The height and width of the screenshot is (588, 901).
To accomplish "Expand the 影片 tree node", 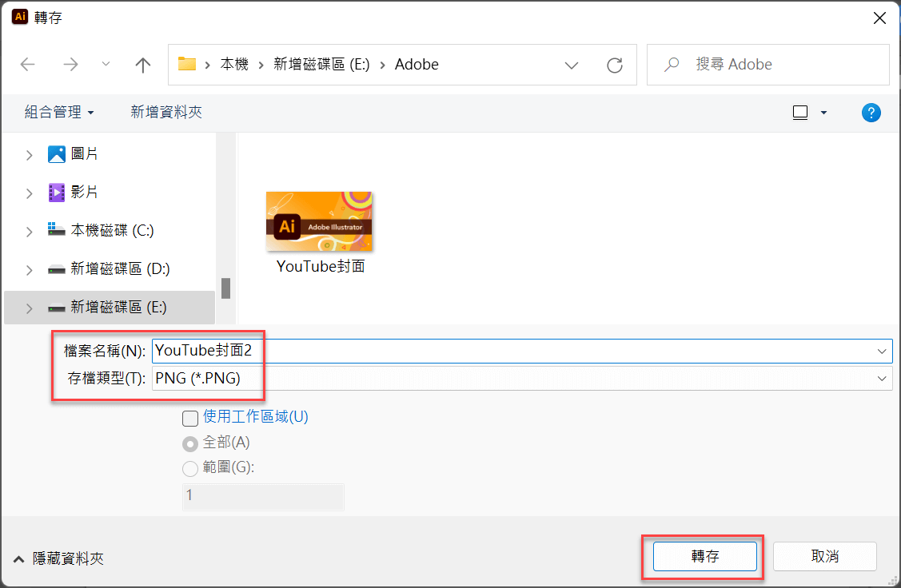I will (x=30, y=193).
